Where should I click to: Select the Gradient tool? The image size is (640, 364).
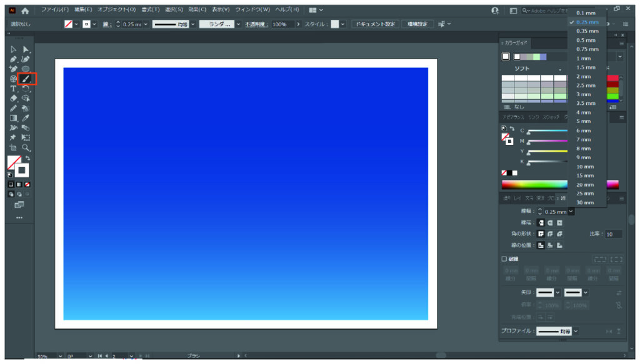tap(14, 118)
